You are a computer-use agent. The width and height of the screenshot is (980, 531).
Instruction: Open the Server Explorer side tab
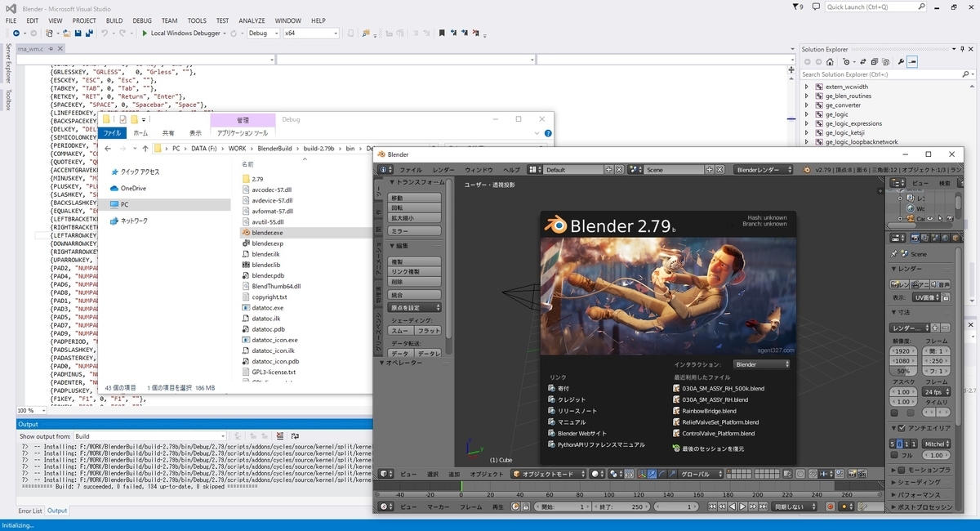click(x=7, y=65)
